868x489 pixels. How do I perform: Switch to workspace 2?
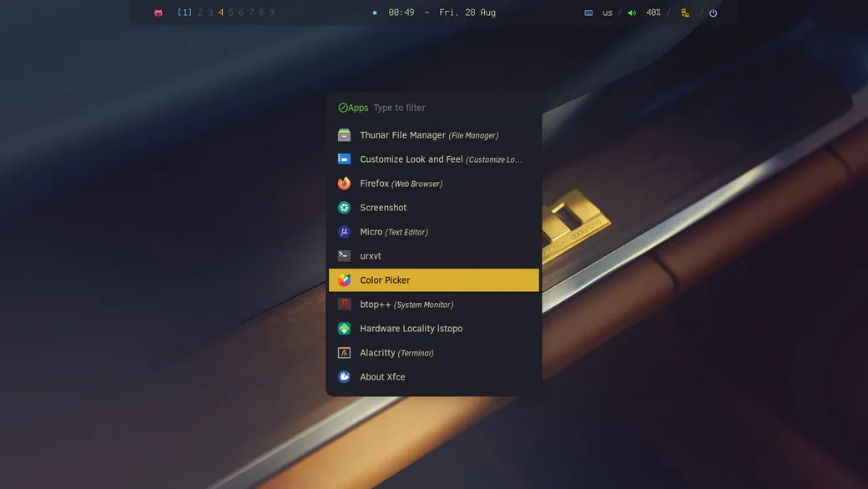[x=199, y=13]
